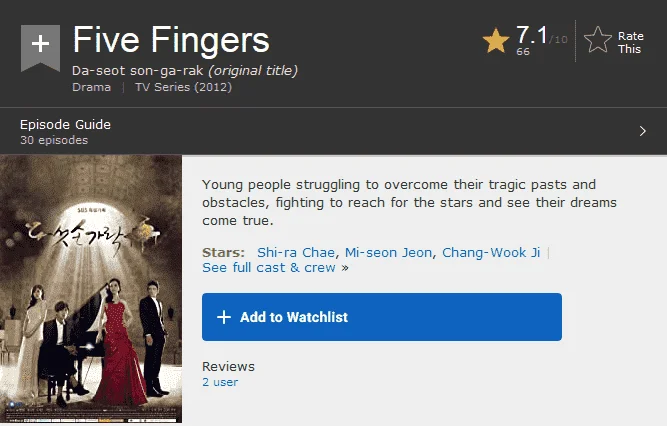Image resolution: width=667 pixels, height=426 pixels.
Task: Click the TV Series (2012) label
Action: click(183, 87)
